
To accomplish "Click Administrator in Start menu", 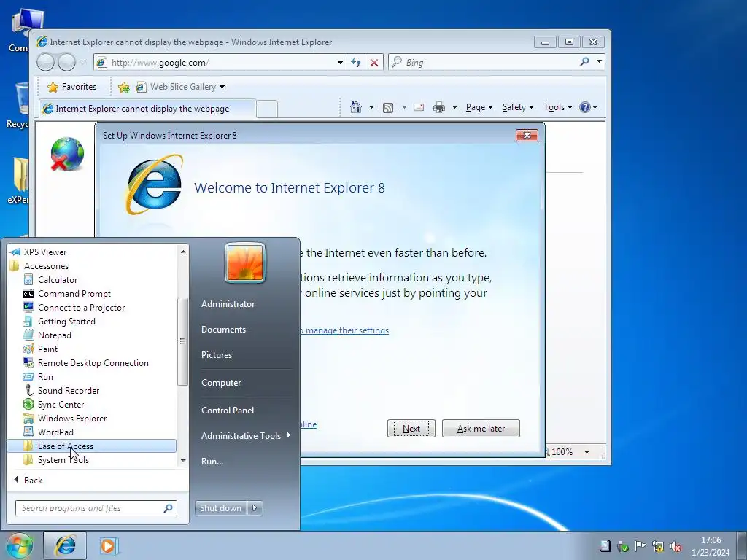I will click(228, 304).
